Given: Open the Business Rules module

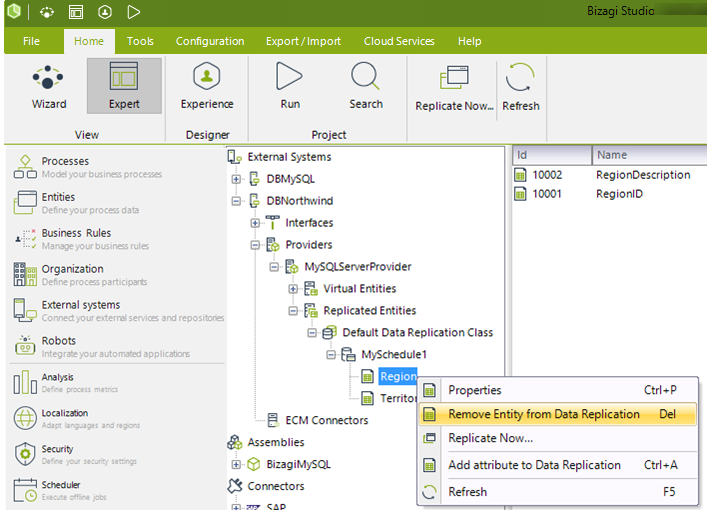Looking at the screenshot, I should point(81,239).
